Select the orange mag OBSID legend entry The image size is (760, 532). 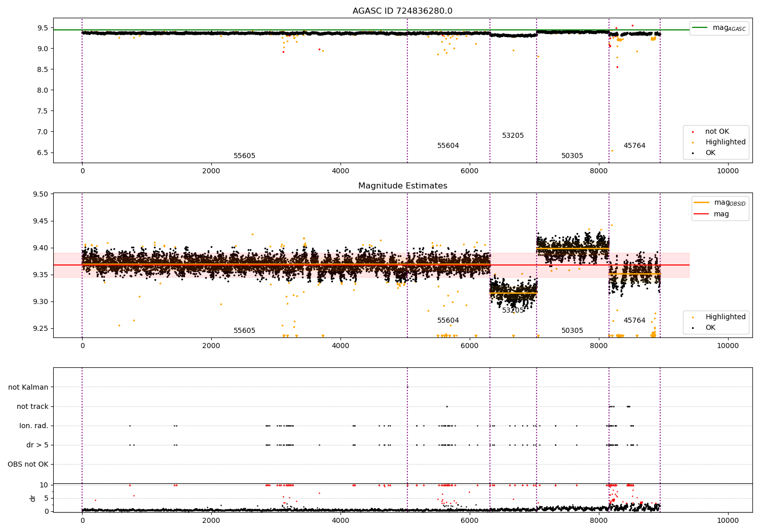(719, 203)
